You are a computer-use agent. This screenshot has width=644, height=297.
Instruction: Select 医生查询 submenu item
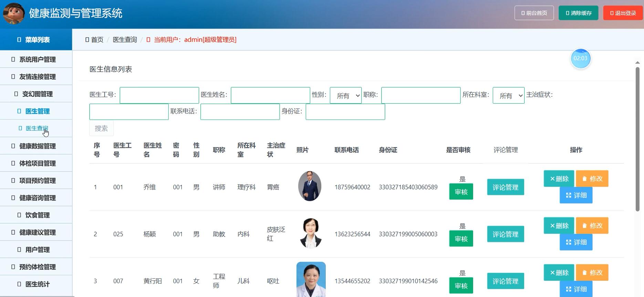(x=36, y=128)
